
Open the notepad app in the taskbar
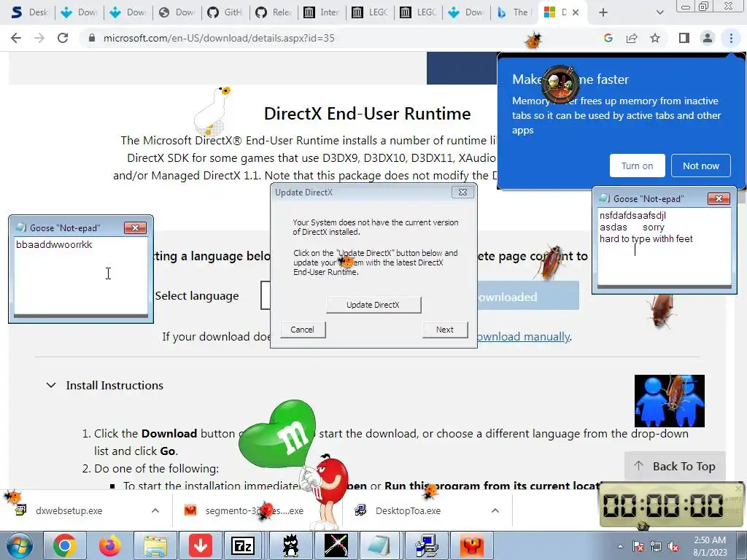[x=379, y=545]
